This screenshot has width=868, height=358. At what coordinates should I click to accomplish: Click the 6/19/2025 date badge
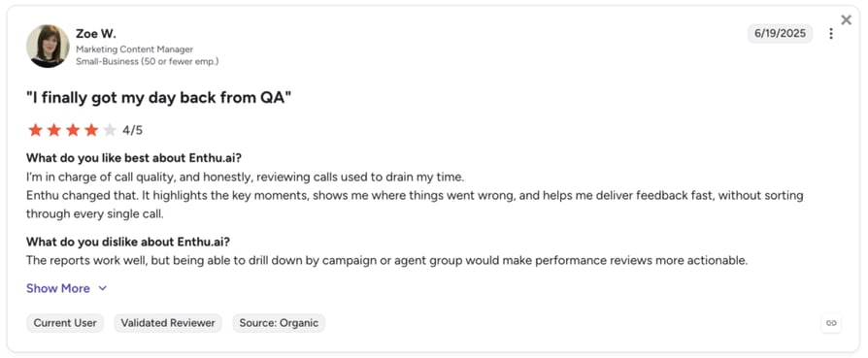point(780,33)
